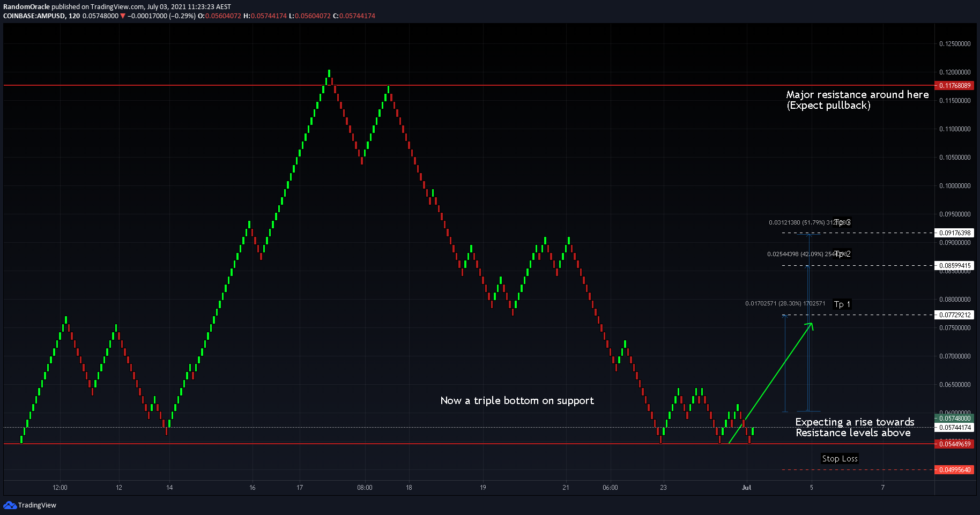Screen dimensions: 980x515
Task: Click the '(Expect pullback)' annotation text
Action: pyautogui.click(x=829, y=106)
